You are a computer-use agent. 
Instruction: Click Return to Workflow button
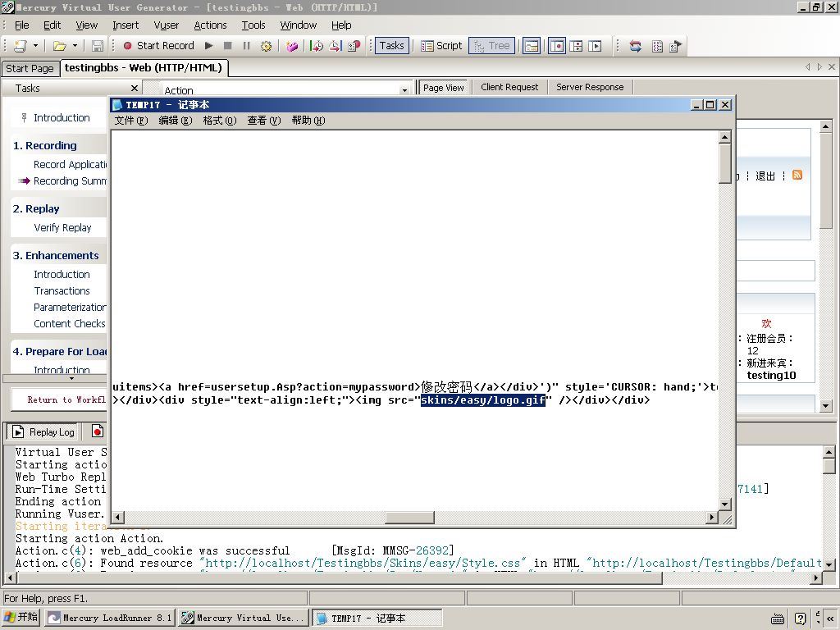point(59,399)
